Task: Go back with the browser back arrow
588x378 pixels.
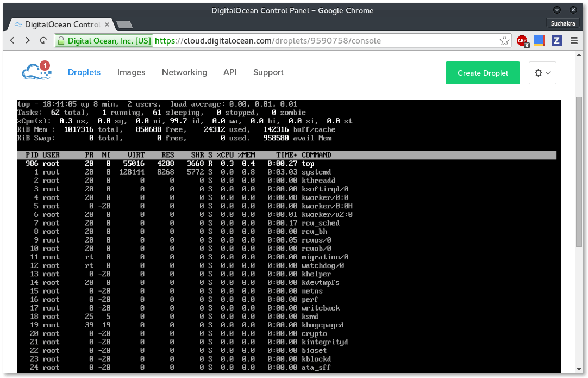Action: (12, 41)
